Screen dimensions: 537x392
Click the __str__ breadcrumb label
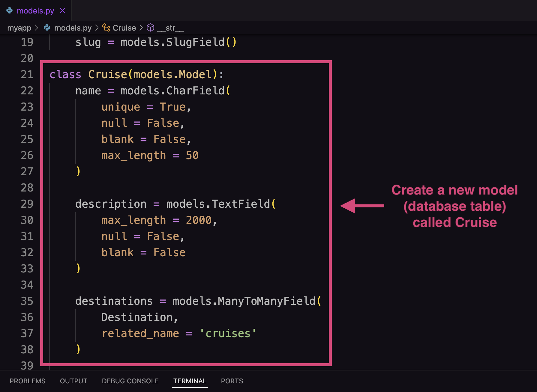170,28
